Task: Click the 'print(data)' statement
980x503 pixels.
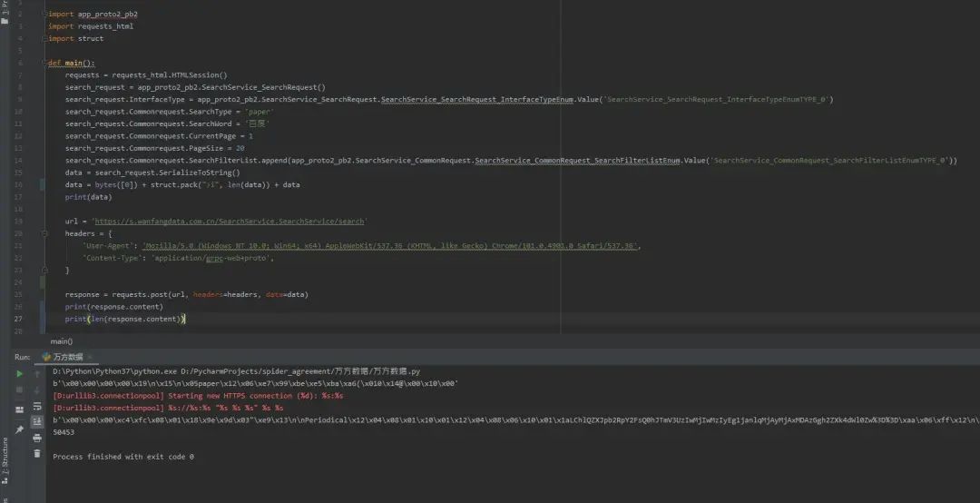Action: click(x=88, y=197)
